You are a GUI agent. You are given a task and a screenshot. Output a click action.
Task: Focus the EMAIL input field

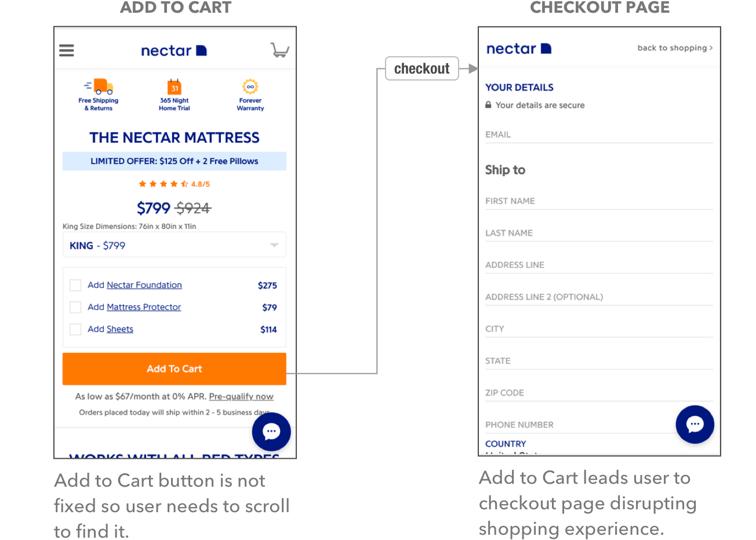598,134
